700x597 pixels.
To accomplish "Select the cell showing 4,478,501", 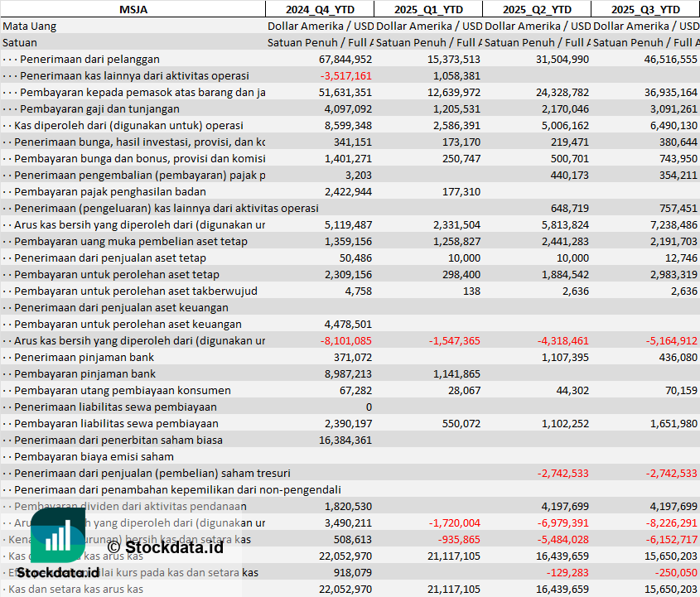I will (348, 324).
